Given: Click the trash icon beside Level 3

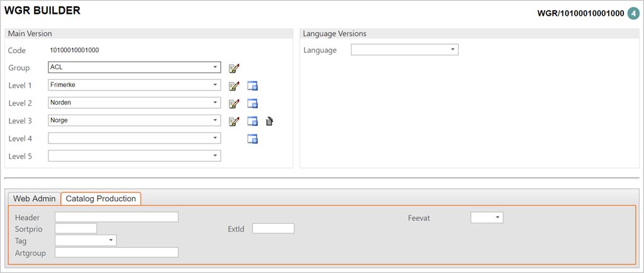Looking at the screenshot, I should 269,121.
